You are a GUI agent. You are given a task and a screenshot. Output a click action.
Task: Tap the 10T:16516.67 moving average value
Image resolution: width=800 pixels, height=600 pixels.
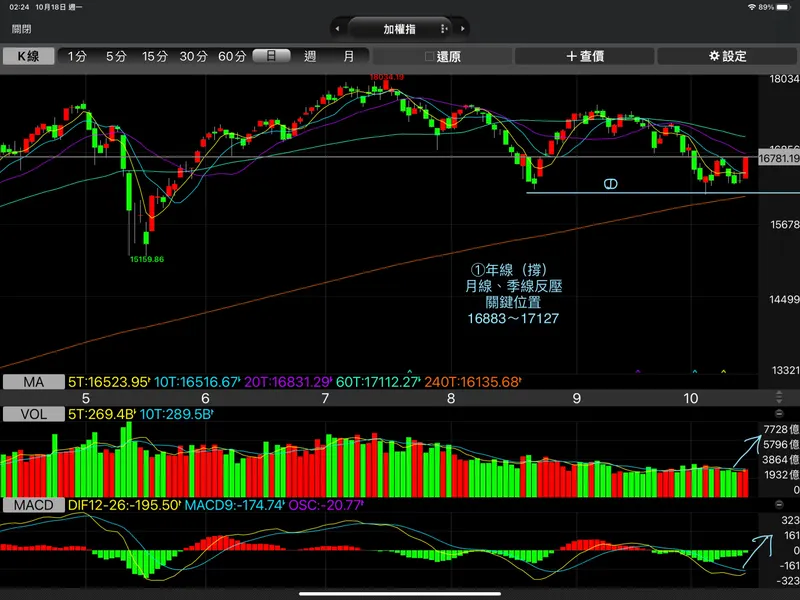(197, 382)
